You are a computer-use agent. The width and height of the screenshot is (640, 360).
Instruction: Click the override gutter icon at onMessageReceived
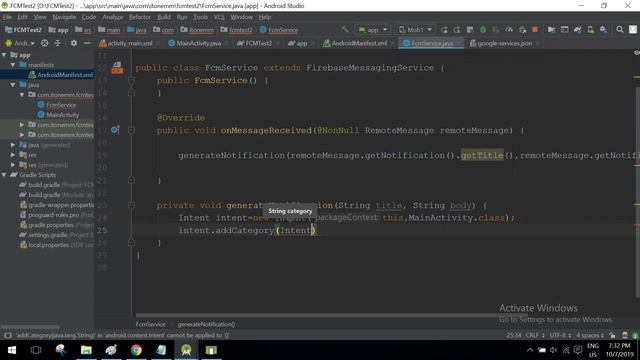tap(115, 130)
